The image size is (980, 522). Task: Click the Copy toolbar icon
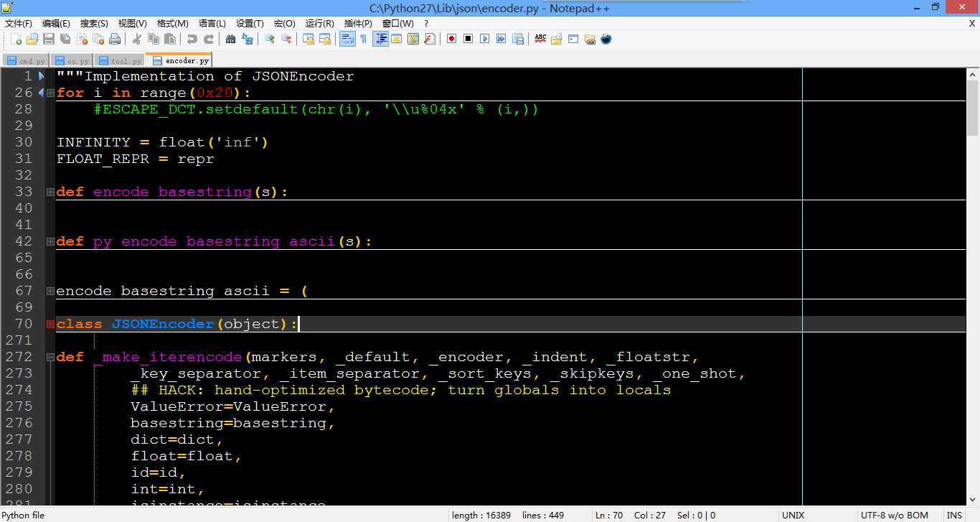(153, 39)
